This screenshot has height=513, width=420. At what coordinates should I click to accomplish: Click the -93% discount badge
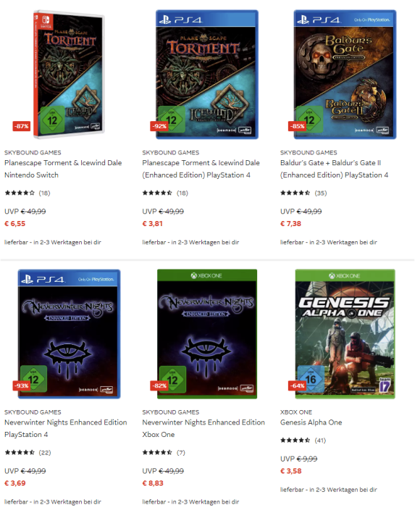tap(22, 385)
